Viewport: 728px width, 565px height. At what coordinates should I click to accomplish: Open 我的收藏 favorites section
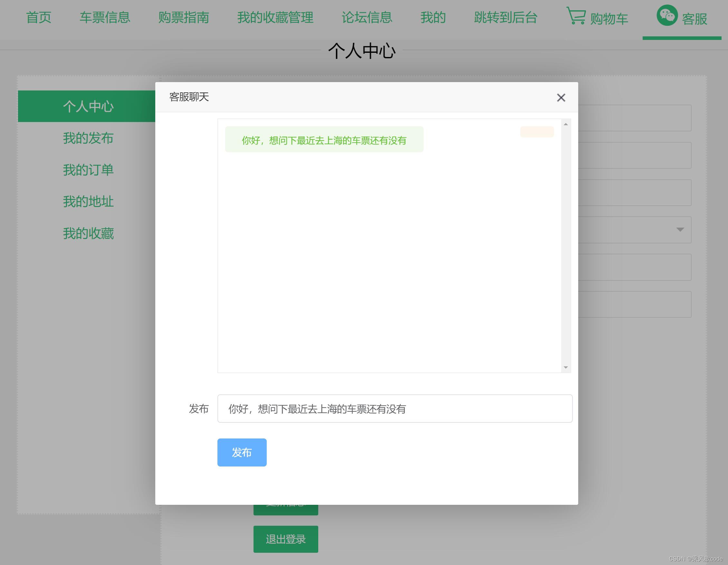click(x=88, y=233)
